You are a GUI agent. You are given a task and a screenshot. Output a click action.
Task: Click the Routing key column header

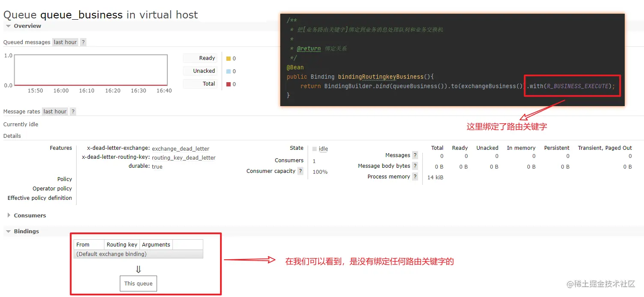(x=122, y=245)
